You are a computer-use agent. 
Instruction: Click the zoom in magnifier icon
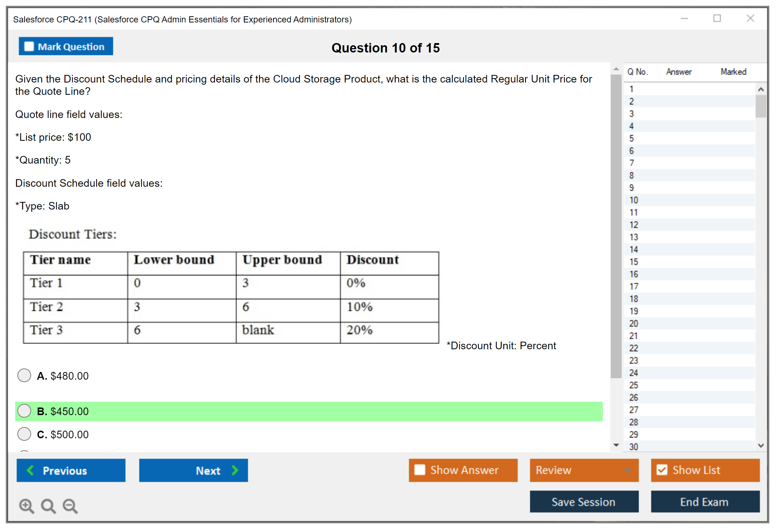[26, 506]
